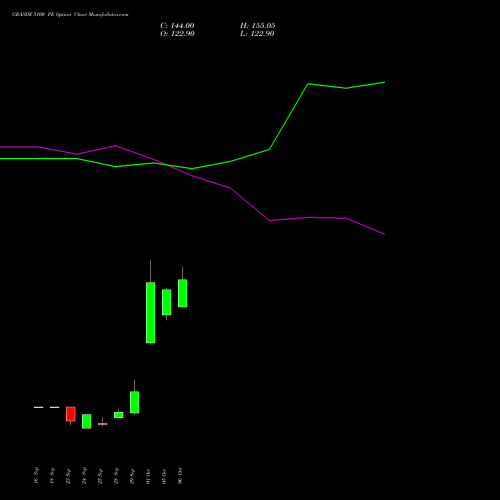The width and height of the screenshot is (500, 500).
Task: Click the red candle above 23 Sep
Action: tap(71, 414)
